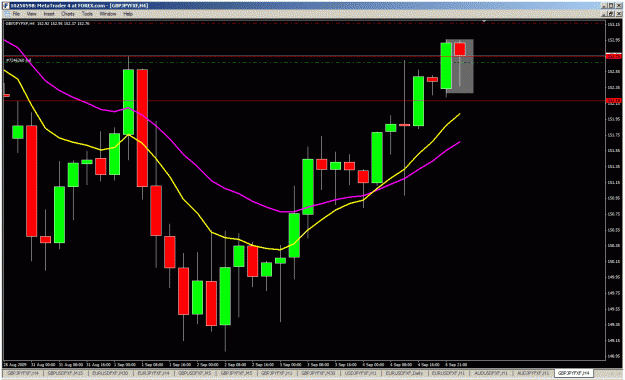This screenshot has height=380, width=625.
Task: Minimize the inner chart window
Action: 605,14
